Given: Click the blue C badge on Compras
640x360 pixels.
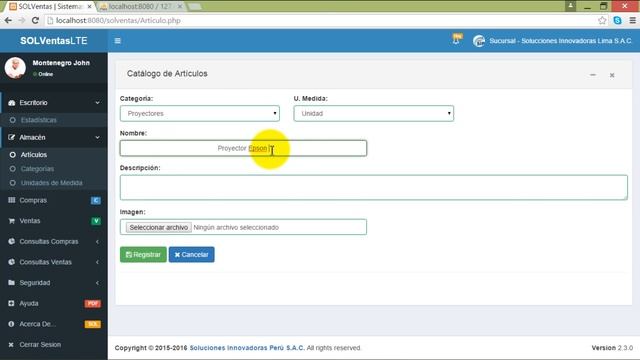Looking at the screenshot, I should (96, 200).
